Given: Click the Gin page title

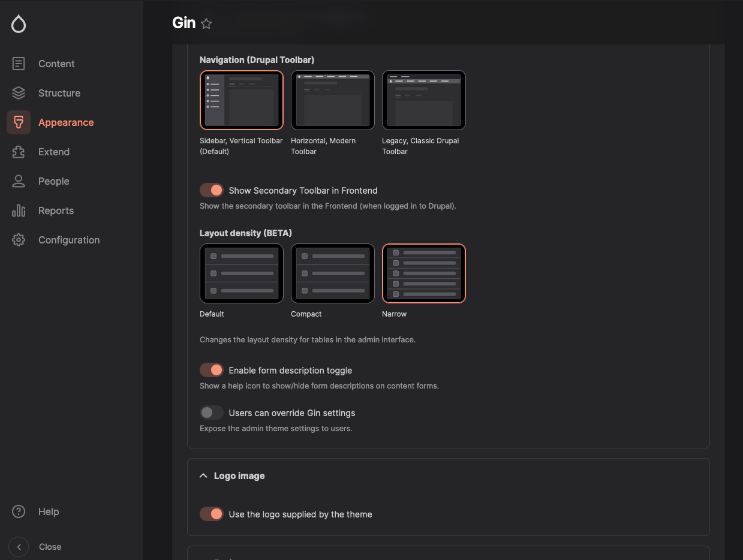Looking at the screenshot, I should 184,23.
